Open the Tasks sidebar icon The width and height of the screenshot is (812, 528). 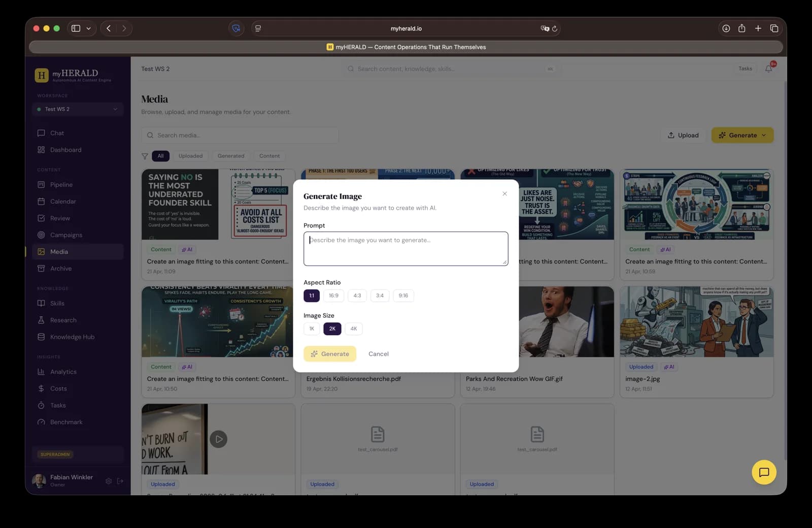41,406
